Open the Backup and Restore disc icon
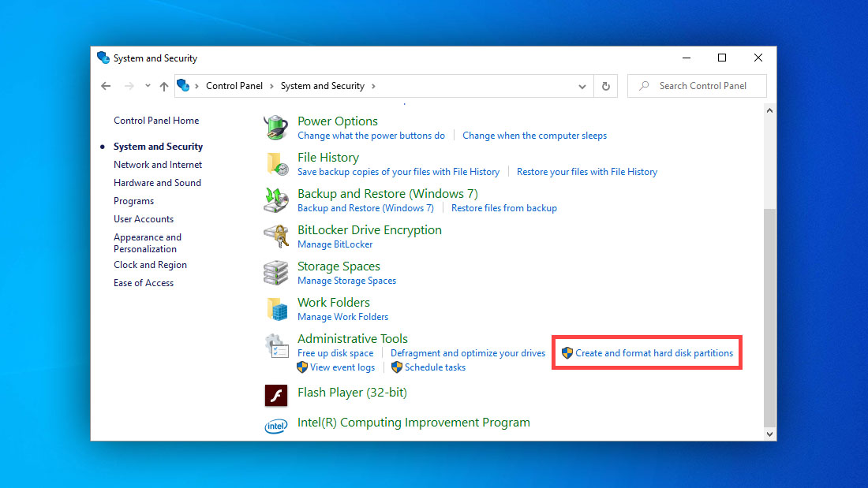The image size is (868, 488). (275, 200)
